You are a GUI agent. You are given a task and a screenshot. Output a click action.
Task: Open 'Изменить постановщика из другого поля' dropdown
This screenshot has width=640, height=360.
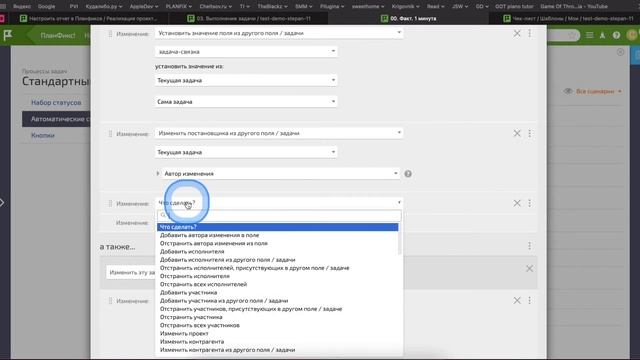tap(279, 133)
